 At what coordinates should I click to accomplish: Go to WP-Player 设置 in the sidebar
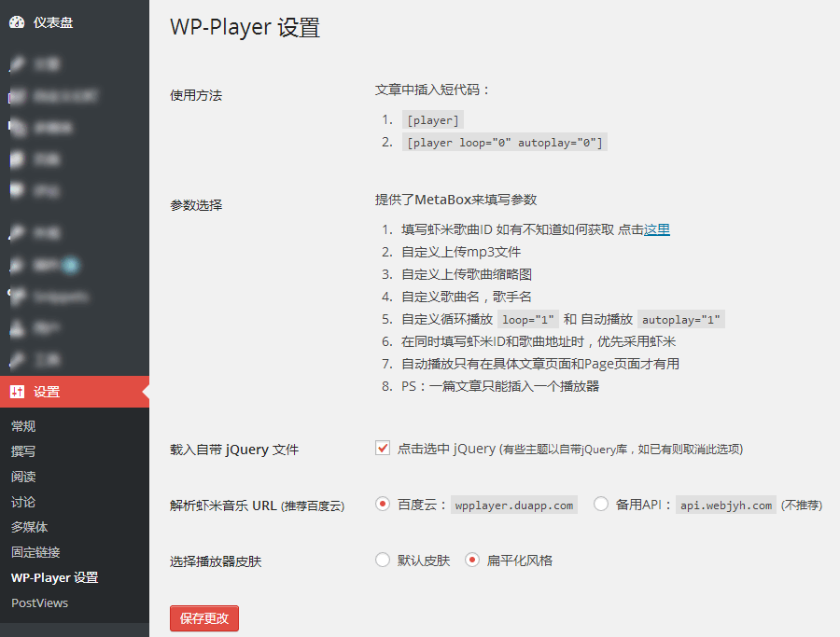pyautogui.click(x=55, y=577)
